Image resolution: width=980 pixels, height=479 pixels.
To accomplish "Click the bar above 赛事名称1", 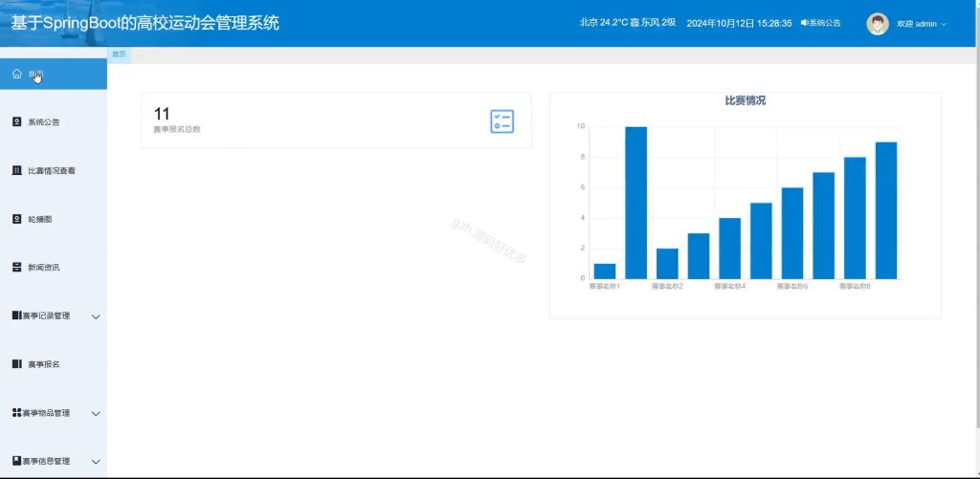I will [605, 271].
